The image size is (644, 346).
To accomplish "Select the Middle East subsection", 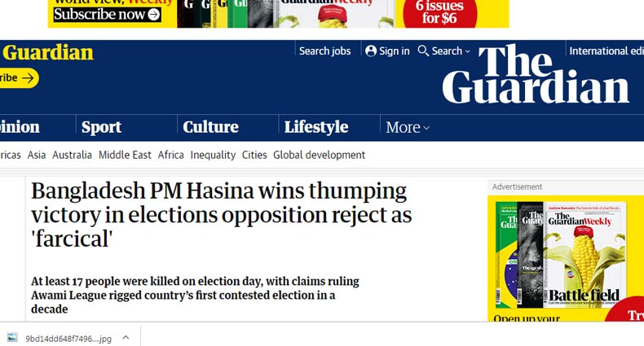I will [x=125, y=155].
